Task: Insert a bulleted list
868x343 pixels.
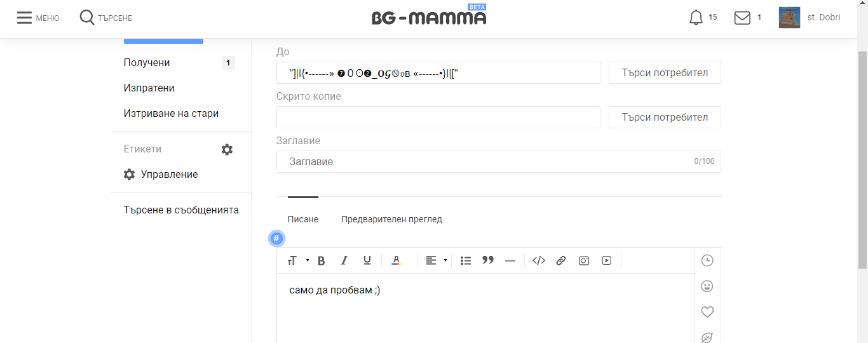Action: click(x=466, y=260)
